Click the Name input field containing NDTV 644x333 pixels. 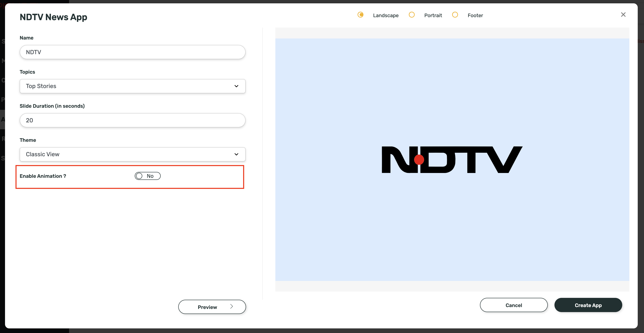[x=132, y=52]
